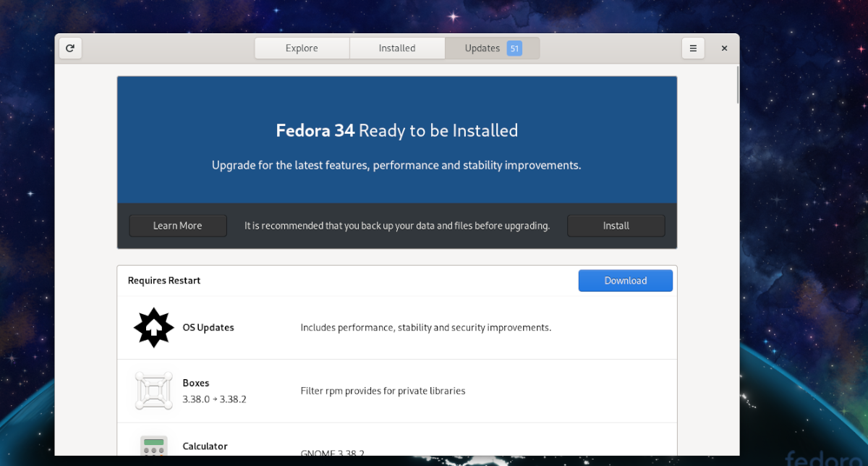
Task: Open the OS Updates row
Action: point(397,328)
